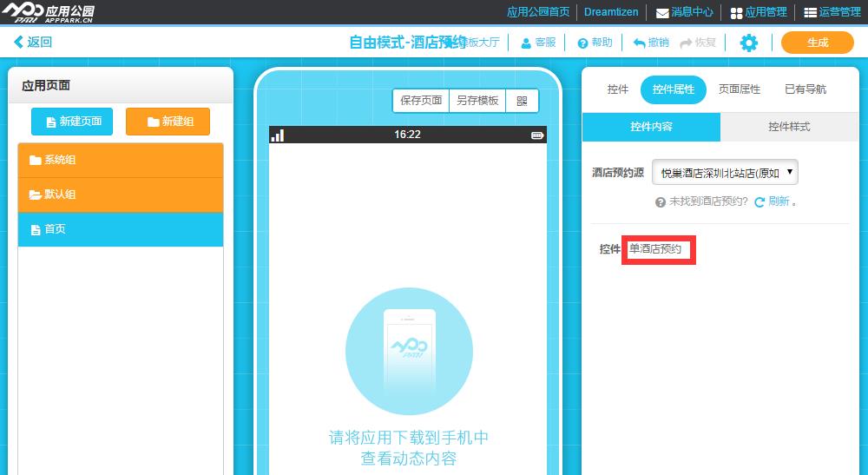Switch to the widget style tab (控件样式)

tap(789, 127)
